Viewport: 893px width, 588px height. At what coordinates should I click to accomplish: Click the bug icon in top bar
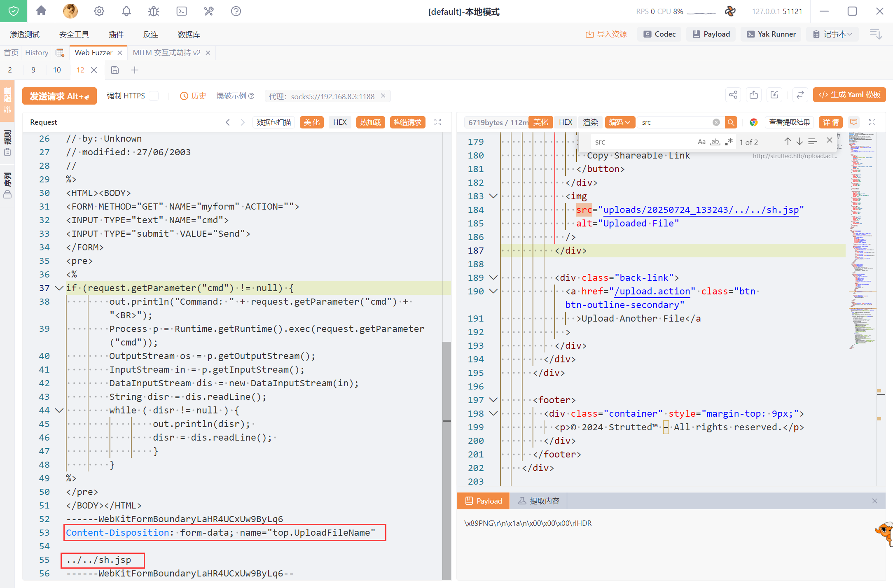tap(154, 11)
